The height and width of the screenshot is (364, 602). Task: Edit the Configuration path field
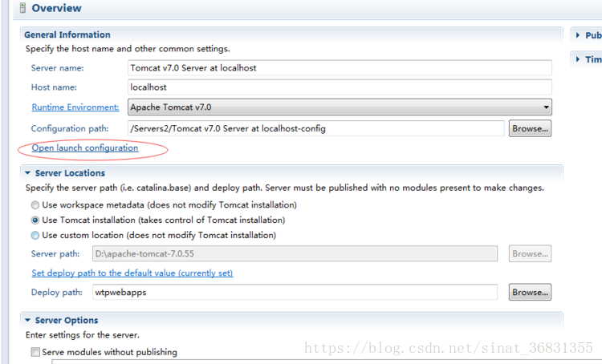316,128
